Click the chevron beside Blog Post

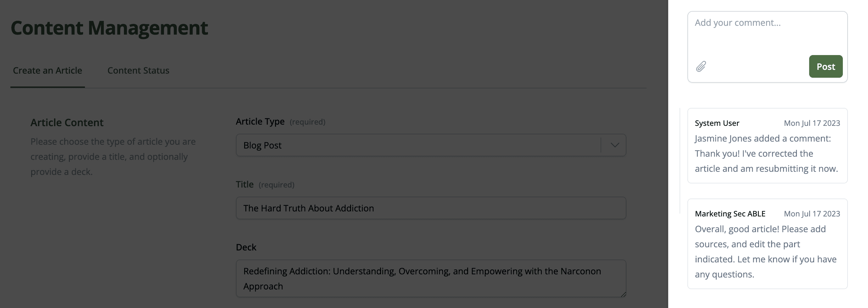click(x=614, y=145)
